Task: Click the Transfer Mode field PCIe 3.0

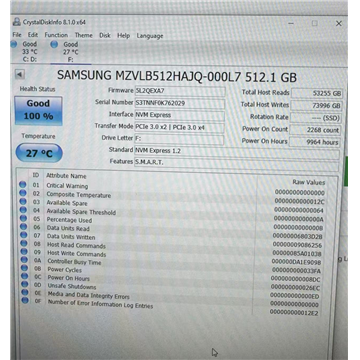Action: pyautogui.click(x=179, y=127)
